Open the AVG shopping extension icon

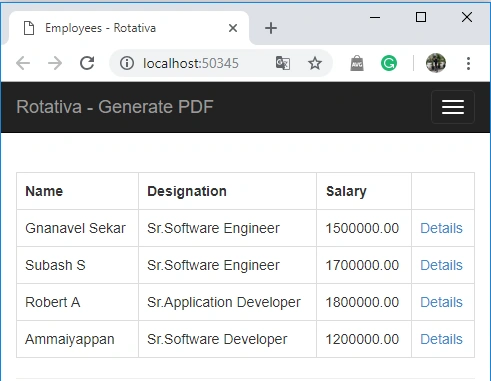coord(357,63)
